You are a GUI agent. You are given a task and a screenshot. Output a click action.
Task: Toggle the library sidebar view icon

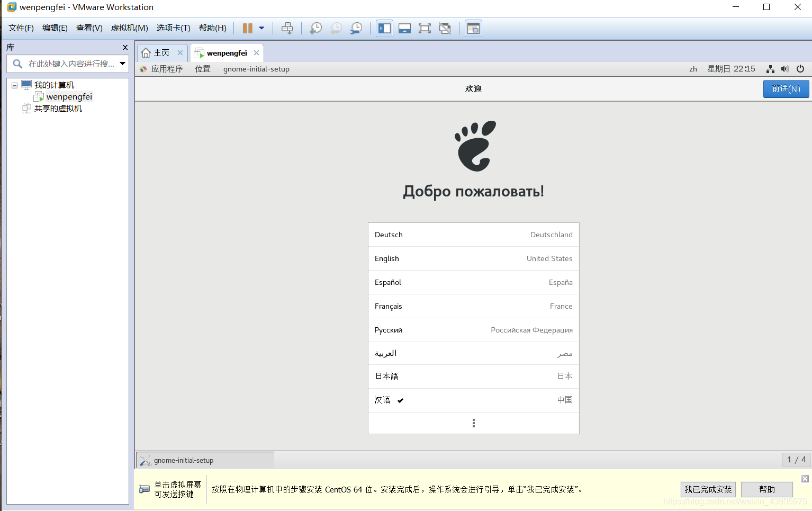385,28
